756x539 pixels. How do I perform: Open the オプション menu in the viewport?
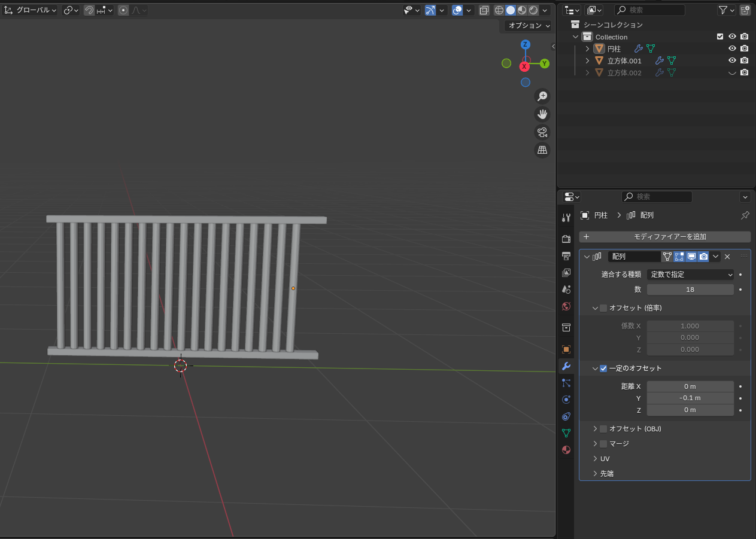click(x=529, y=26)
